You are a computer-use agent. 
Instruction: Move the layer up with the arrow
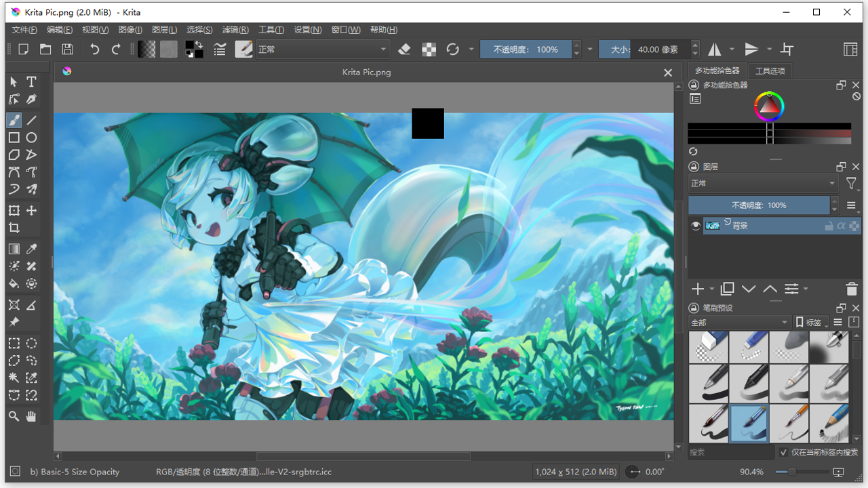pos(770,289)
